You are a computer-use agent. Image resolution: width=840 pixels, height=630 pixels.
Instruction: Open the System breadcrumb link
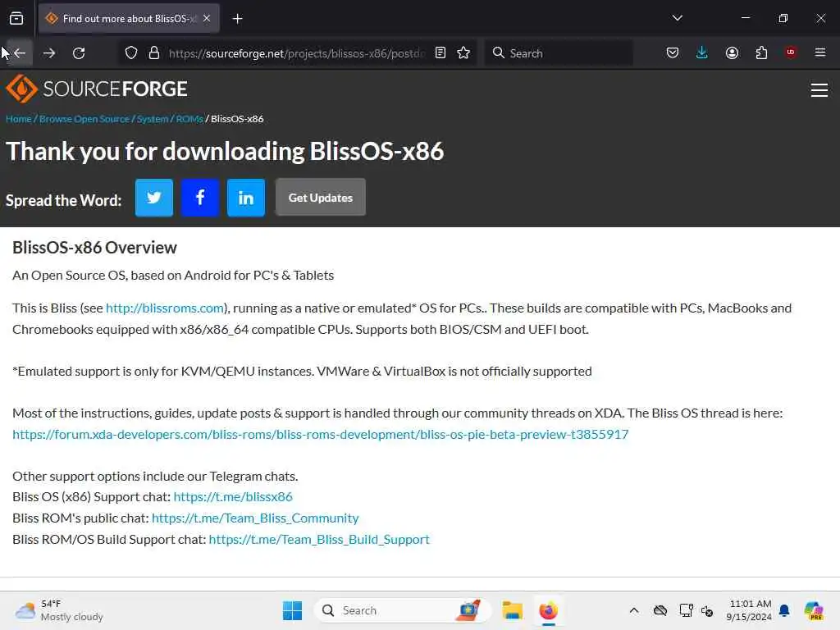tap(153, 119)
